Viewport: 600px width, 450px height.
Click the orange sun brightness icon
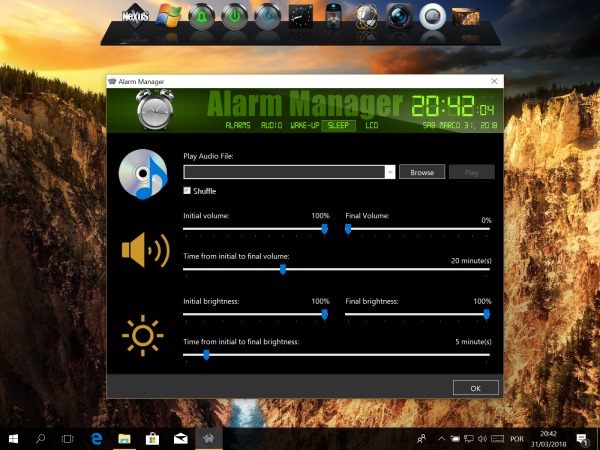[143, 334]
